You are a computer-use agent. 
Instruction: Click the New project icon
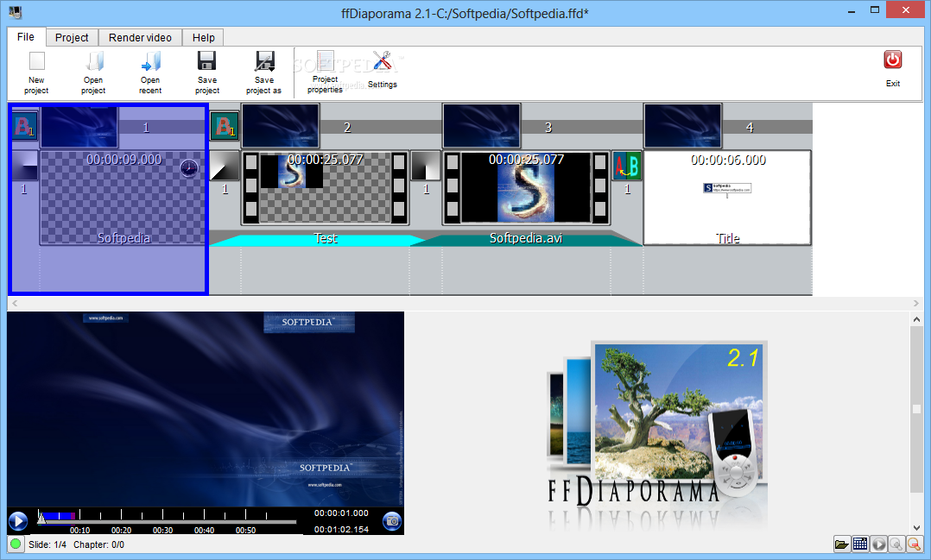(37, 61)
